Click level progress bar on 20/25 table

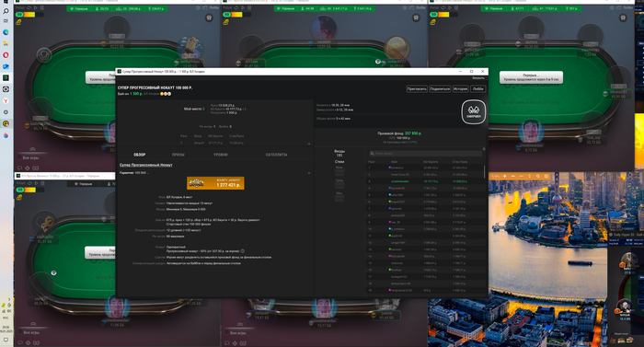(30, 15)
